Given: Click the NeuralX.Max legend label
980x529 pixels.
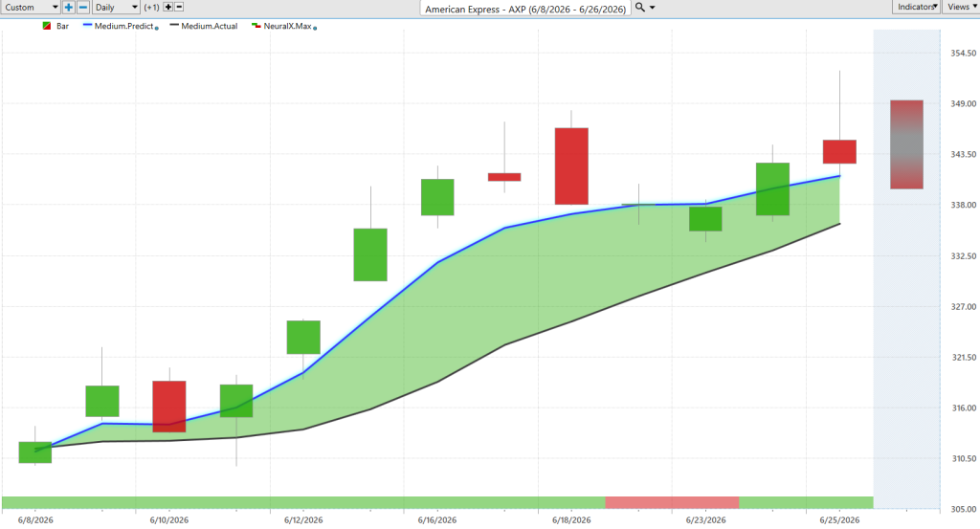Looking at the screenshot, I should [287, 26].
